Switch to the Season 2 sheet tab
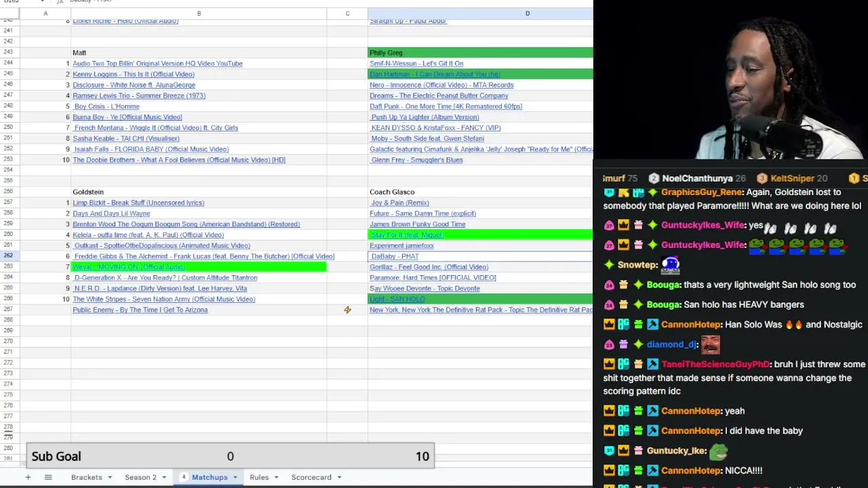The width and height of the screenshot is (868, 488). coord(140,477)
